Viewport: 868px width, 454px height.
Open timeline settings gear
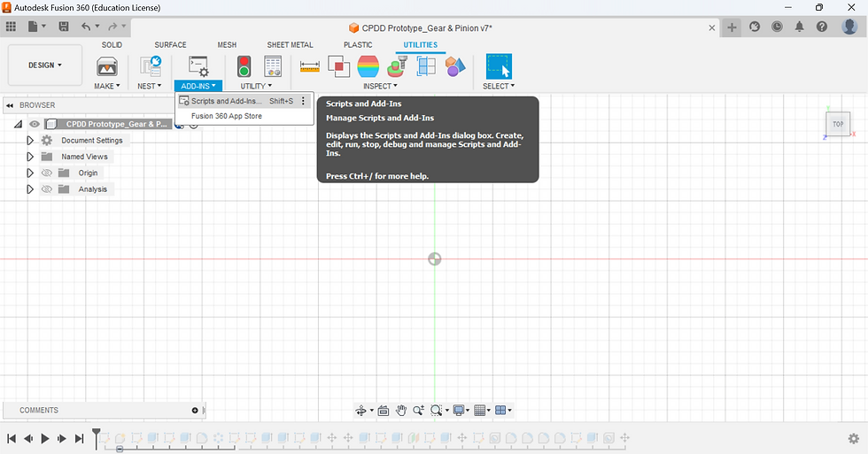click(x=854, y=439)
